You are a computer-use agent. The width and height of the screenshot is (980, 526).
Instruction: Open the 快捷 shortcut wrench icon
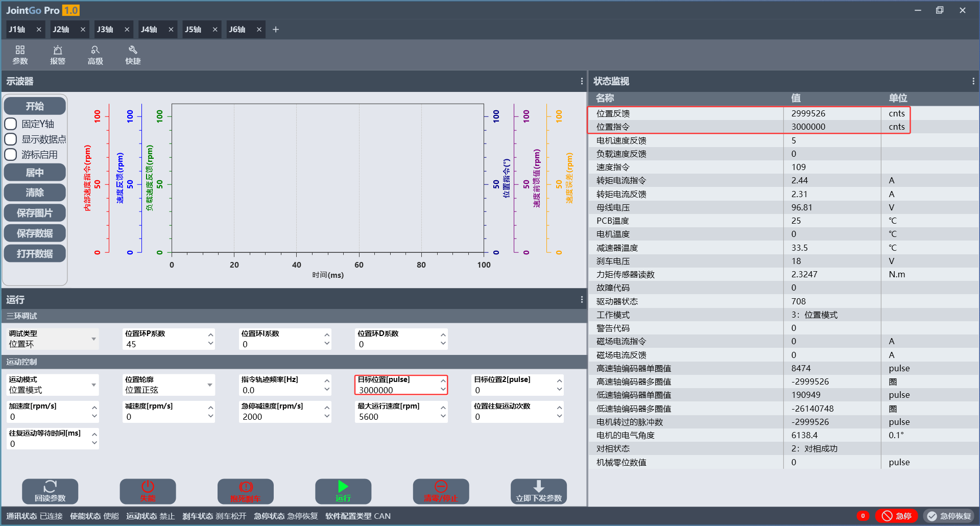pos(133,55)
